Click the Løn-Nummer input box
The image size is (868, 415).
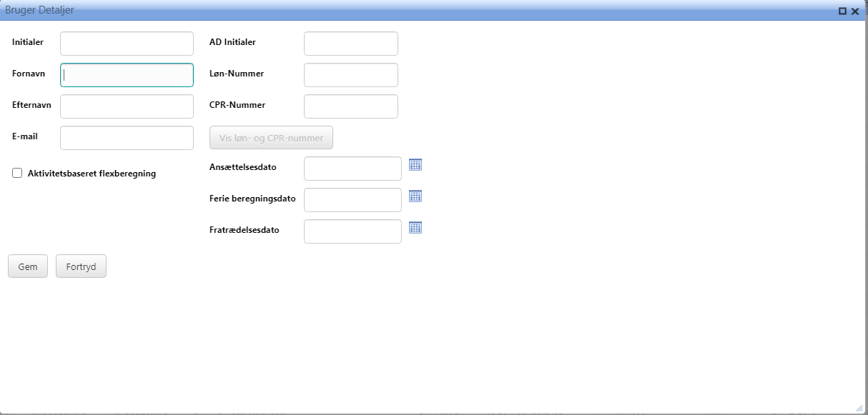coord(350,75)
